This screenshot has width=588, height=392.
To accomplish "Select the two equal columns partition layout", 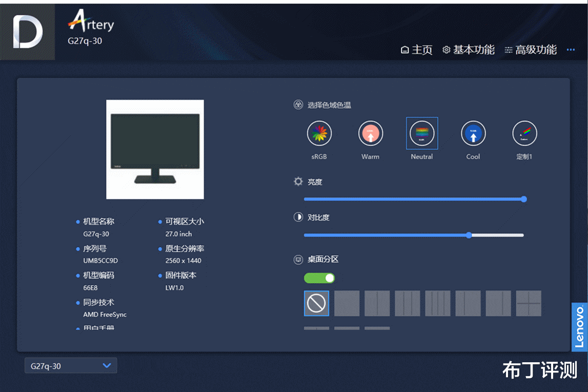I will click(377, 303).
